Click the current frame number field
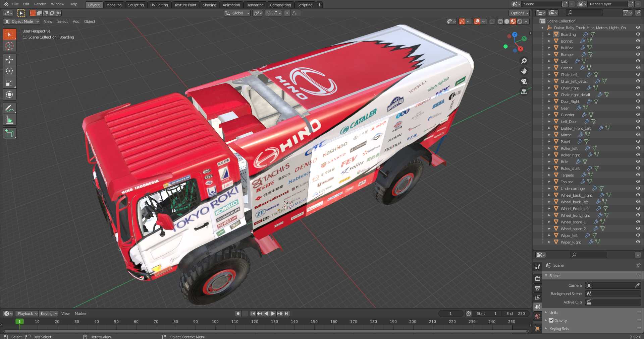644x339 pixels. [x=450, y=314]
